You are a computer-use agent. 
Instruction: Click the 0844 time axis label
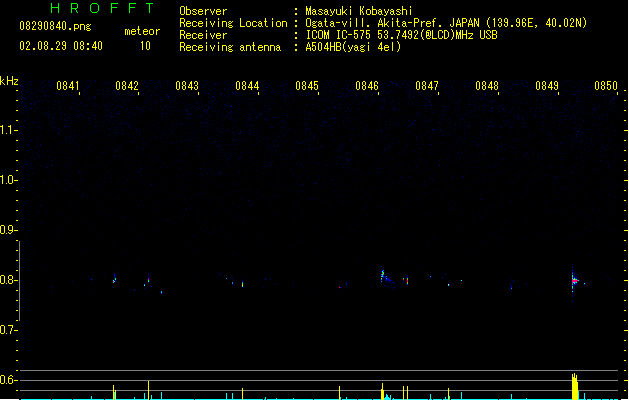[x=247, y=86]
